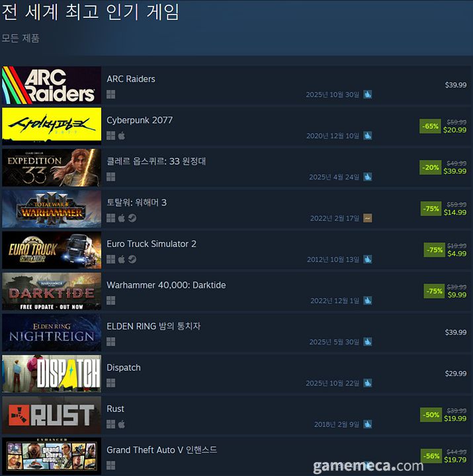Open the Cyberpunk 2077 yellow banner image

pos(52,126)
